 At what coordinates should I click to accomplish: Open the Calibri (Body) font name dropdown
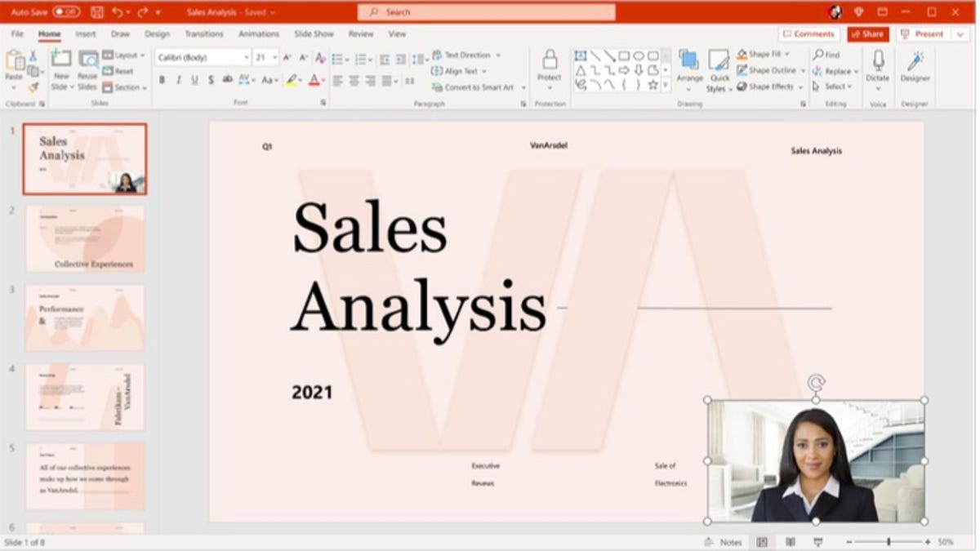(203, 57)
